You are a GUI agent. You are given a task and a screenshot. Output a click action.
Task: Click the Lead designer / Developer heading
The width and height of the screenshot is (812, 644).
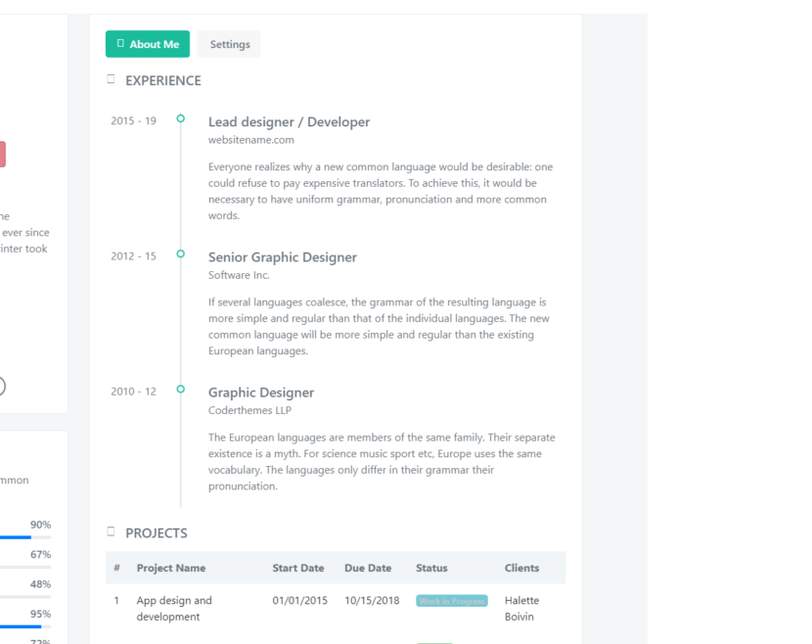point(289,122)
